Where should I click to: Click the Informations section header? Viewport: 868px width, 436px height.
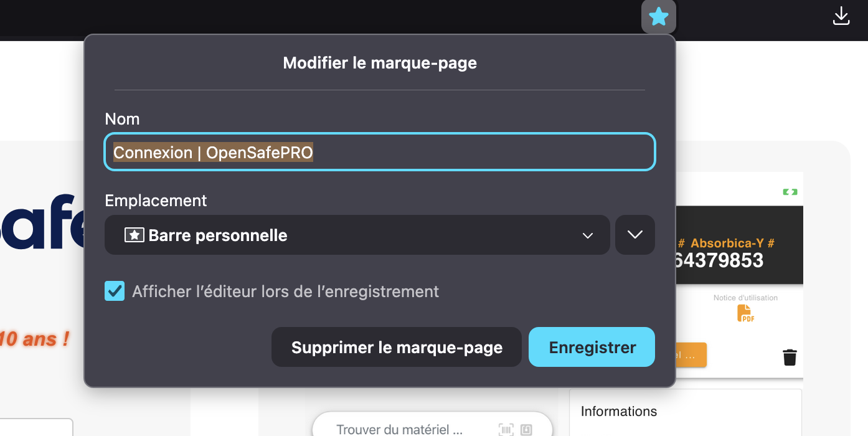click(x=618, y=411)
